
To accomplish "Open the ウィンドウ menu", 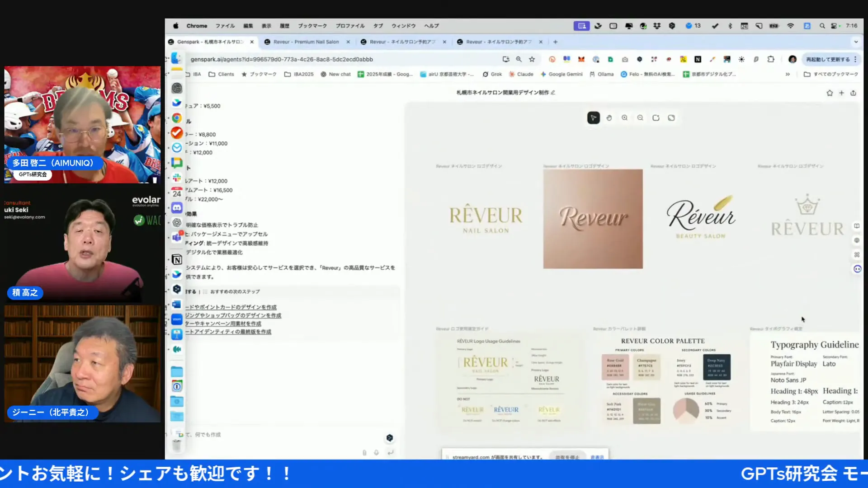I will point(403,26).
